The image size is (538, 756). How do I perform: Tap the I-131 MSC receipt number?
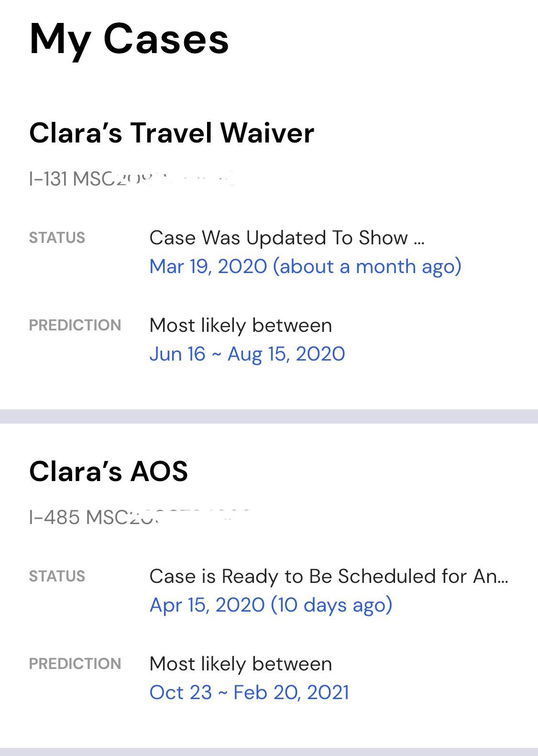[132, 179]
